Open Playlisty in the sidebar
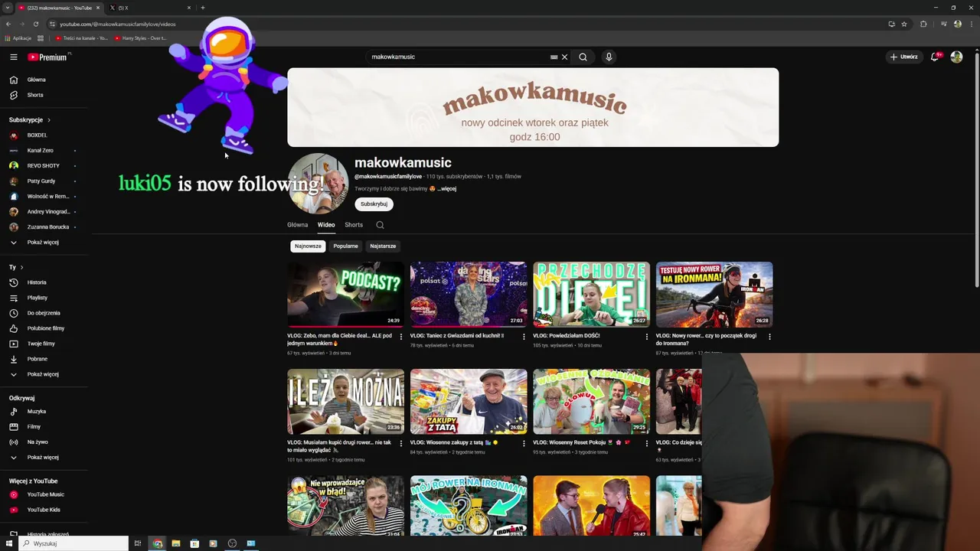 coord(38,298)
